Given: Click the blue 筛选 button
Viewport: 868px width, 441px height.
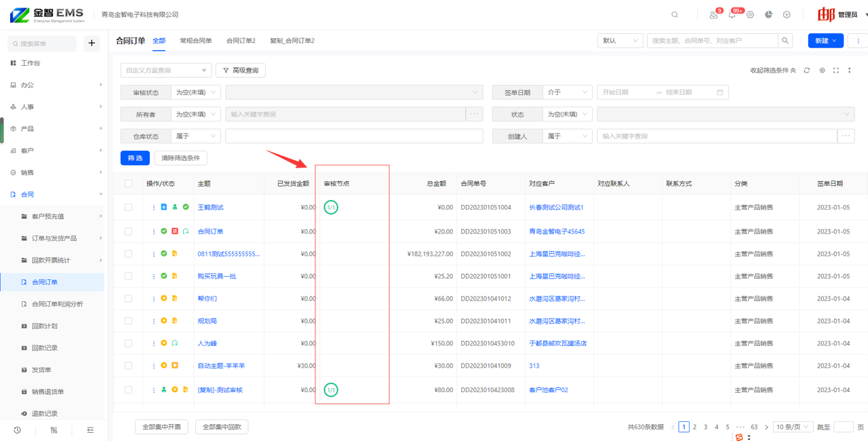Looking at the screenshot, I should [x=135, y=158].
